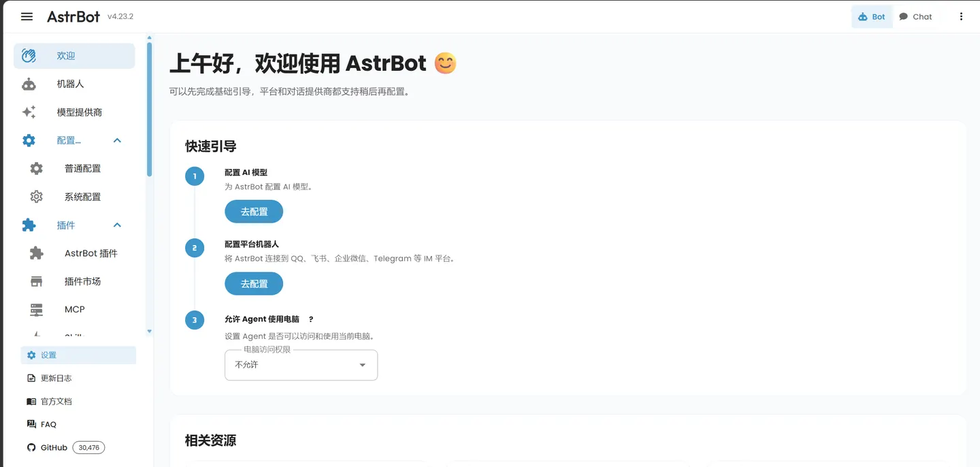This screenshot has width=980, height=467.
Task: Click the GitHub logo icon
Action: point(31,448)
